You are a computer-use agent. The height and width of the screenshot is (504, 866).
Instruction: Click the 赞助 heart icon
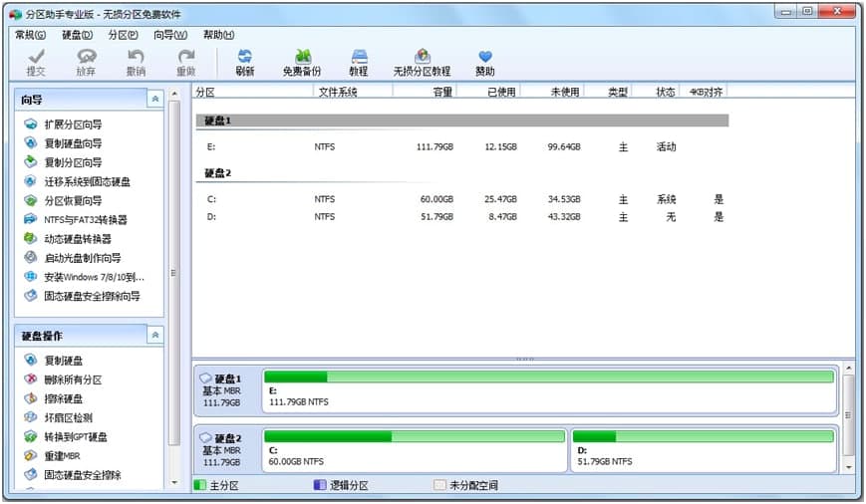tap(485, 57)
